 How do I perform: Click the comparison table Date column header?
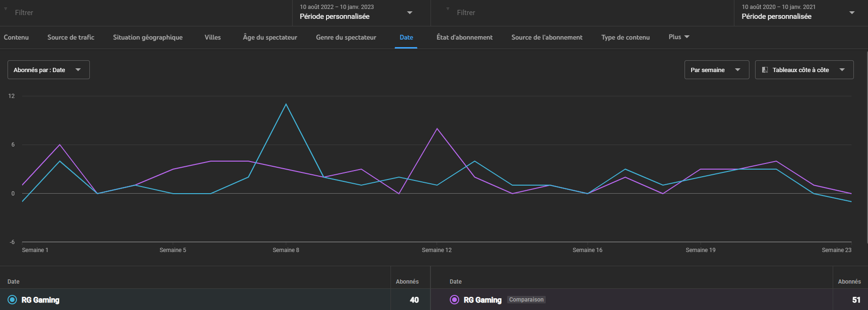pos(455,282)
